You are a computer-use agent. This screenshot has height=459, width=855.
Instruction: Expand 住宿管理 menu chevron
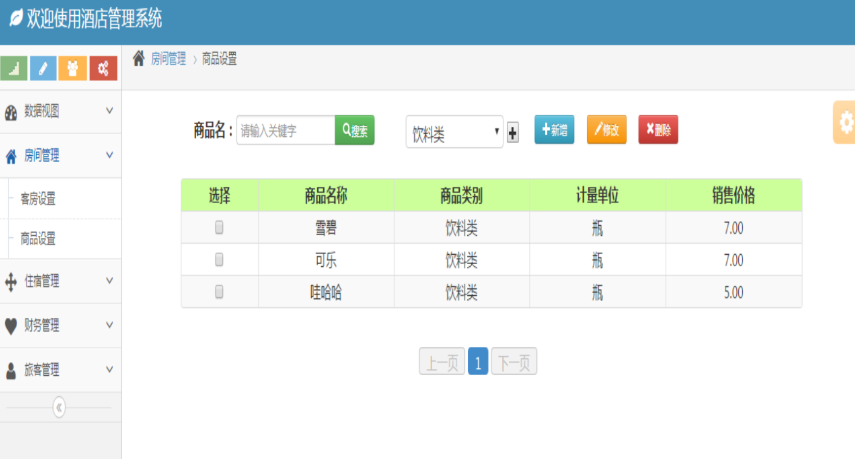pos(109,281)
